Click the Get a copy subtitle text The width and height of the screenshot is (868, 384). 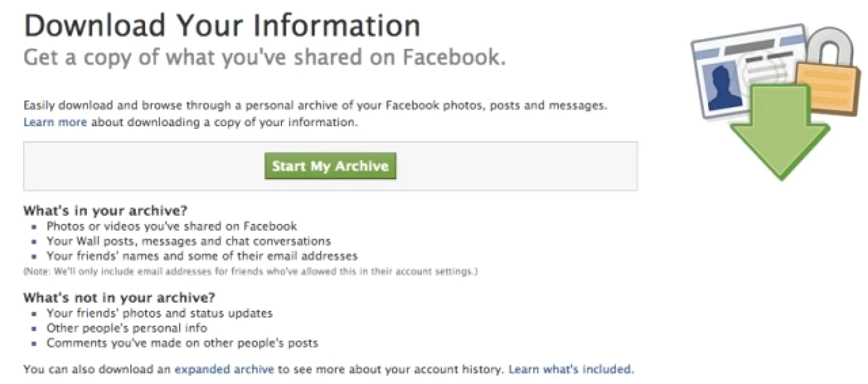pyautogui.click(x=265, y=58)
